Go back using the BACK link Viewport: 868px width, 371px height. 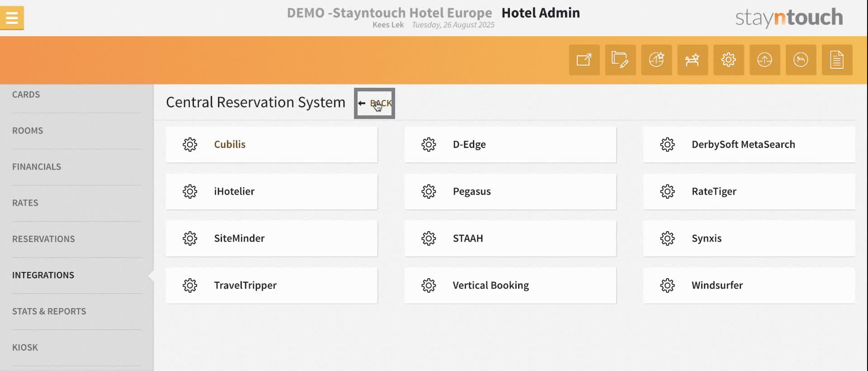(375, 103)
